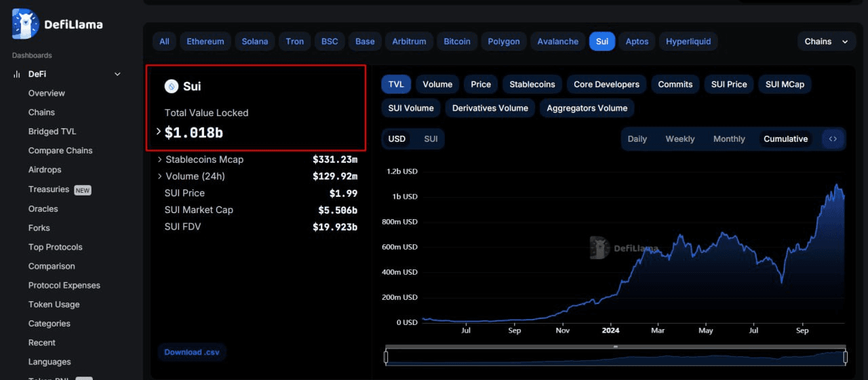Select the Polygon chain filter
Image resolution: width=868 pixels, height=380 pixels.
click(x=504, y=41)
